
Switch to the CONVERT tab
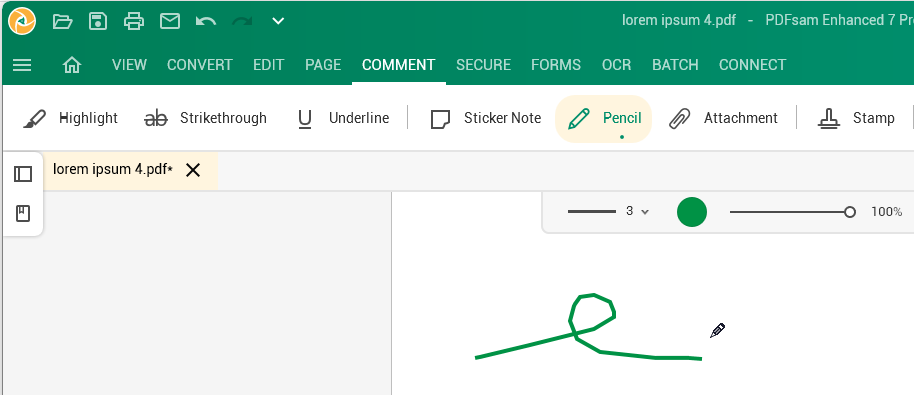200,65
